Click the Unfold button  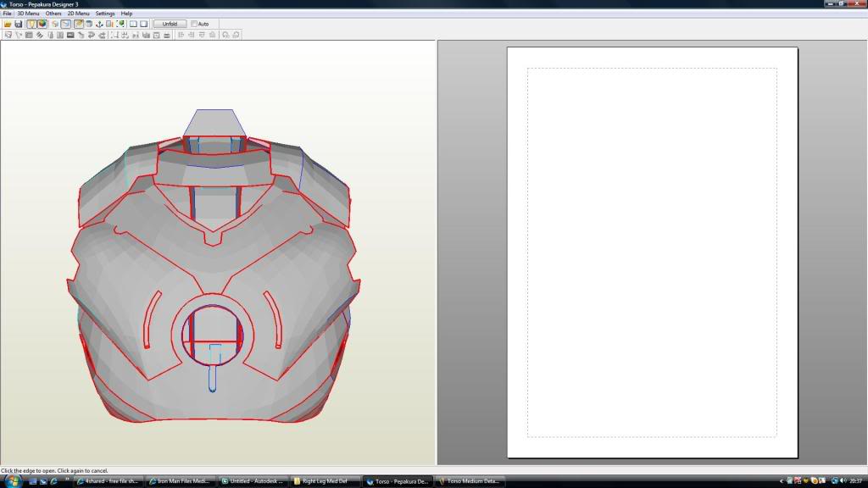(x=170, y=24)
